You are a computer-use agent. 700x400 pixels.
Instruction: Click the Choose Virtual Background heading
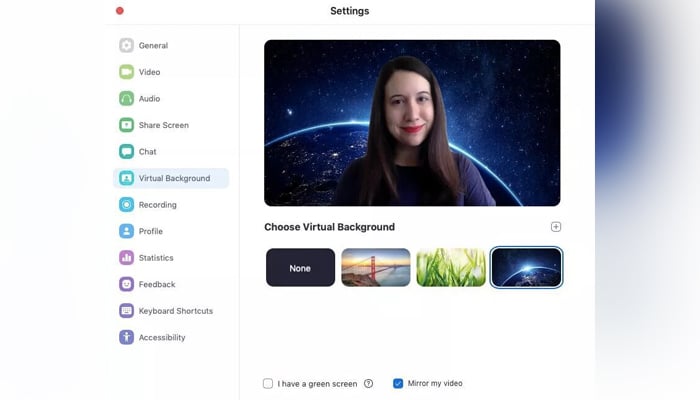[x=329, y=227]
